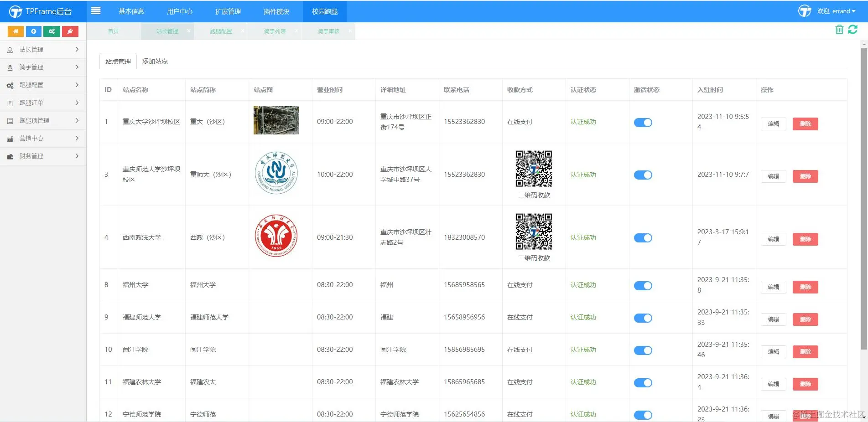Toggle activation switch for 福州大学

coord(643,286)
